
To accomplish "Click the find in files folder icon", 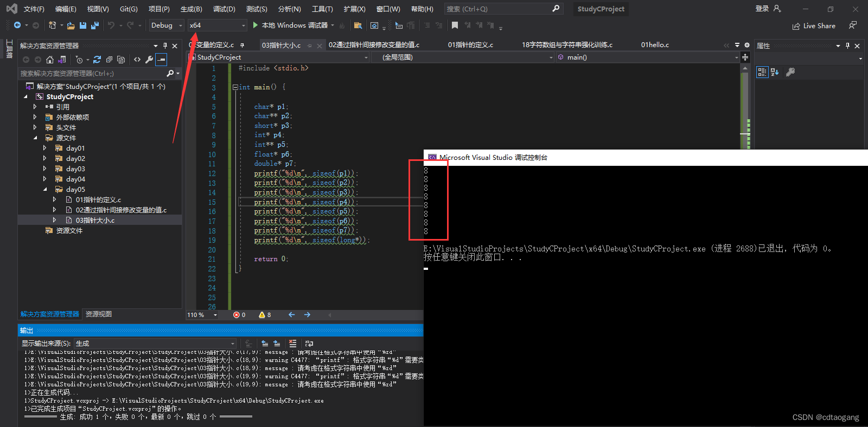I will pyautogui.click(x=358, y=25).
